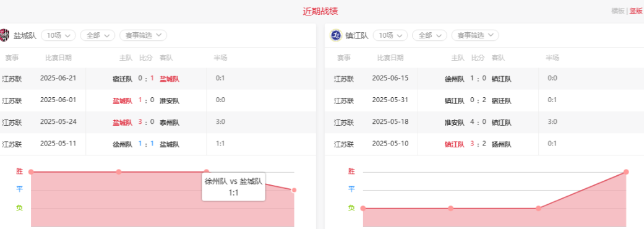Click red 盐城队 away team on 2025-06-21

click(170, 79)
